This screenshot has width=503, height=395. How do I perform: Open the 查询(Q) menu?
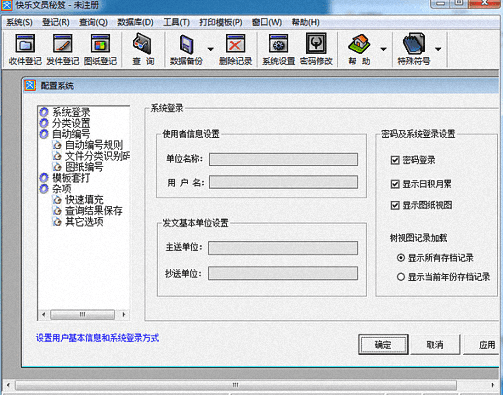pyautogui.click(x=93, y=22)
